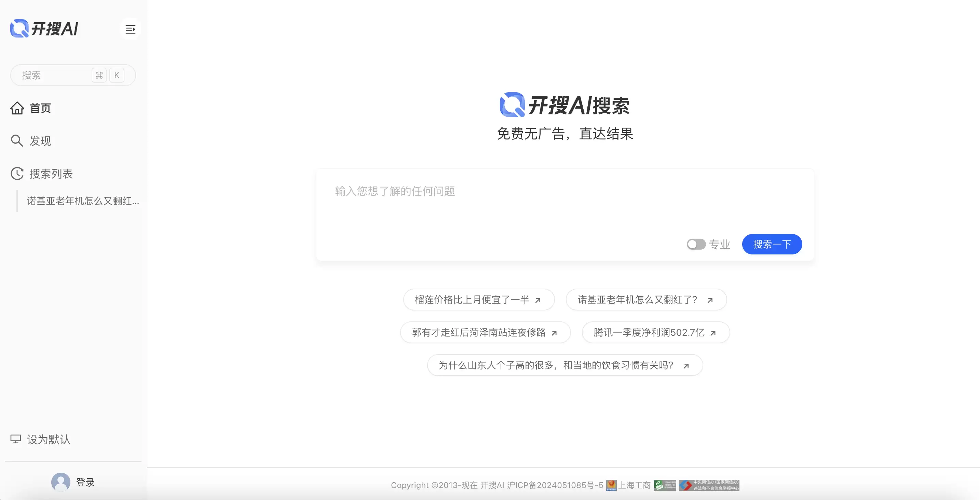Select suggestion 郭有才走红后菏泽南站连夜修路
The height and width of the screenshot is (500, 980).
click(x=486, y=332)
